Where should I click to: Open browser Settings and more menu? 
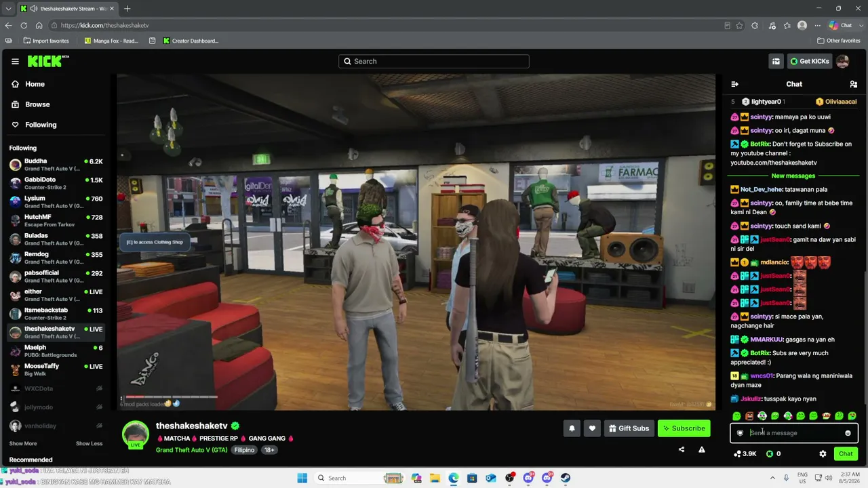point(818,26)
